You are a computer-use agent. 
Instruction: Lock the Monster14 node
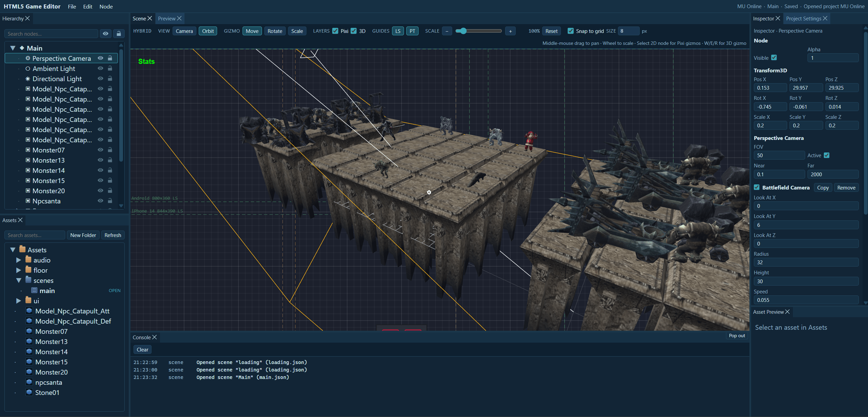click(x=110, y=170)
